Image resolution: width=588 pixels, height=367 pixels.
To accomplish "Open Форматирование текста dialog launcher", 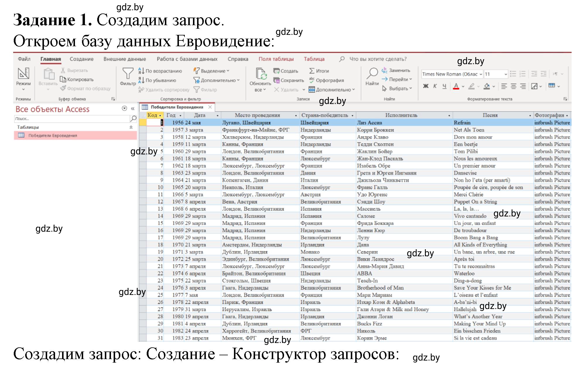I will [x=565, y=99].
